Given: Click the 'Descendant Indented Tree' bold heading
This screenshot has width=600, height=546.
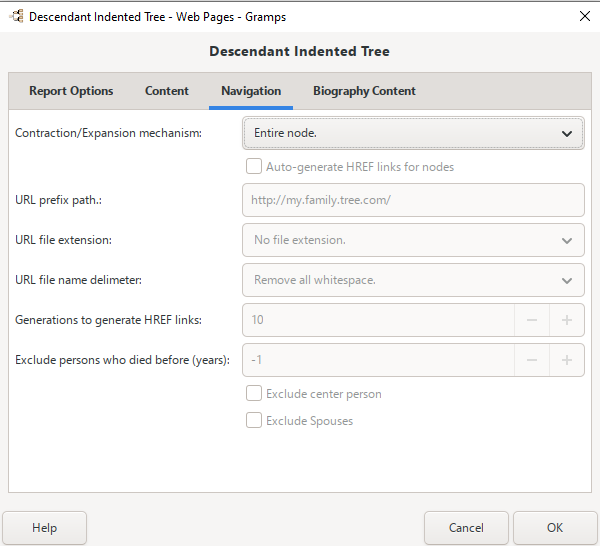Looking at the screenshot, I should click(300, 51).
